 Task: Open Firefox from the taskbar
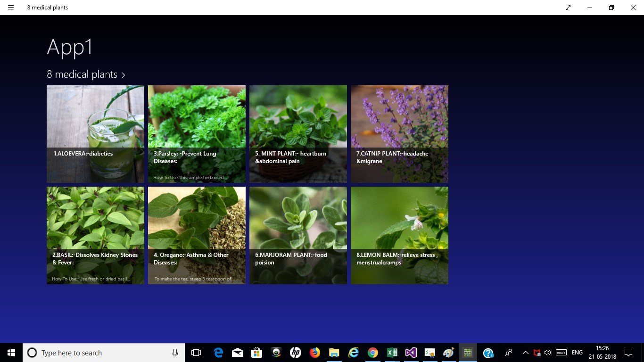click(314, 352)
